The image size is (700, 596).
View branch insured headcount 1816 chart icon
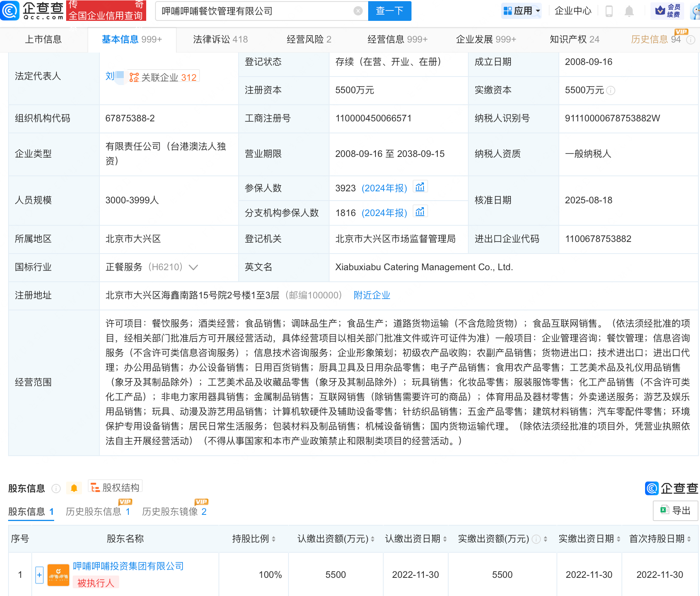click(x=420, y=212)
